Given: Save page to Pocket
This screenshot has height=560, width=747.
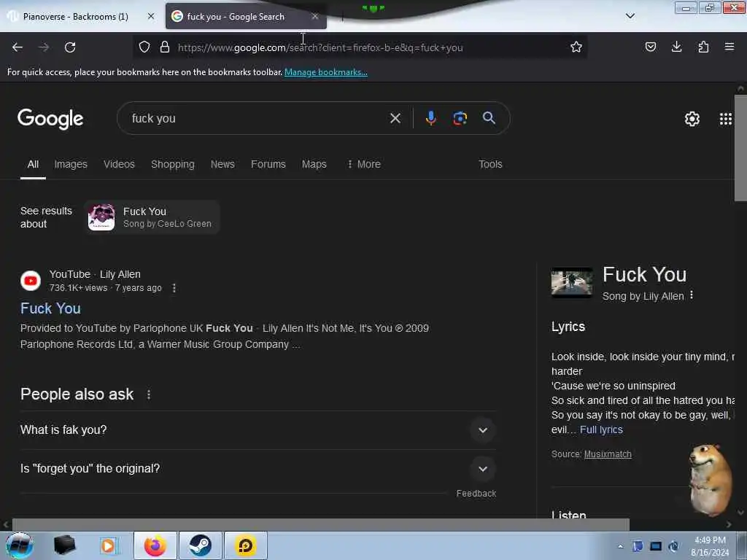Looking at the screenshot, I should tap(650, 47).
